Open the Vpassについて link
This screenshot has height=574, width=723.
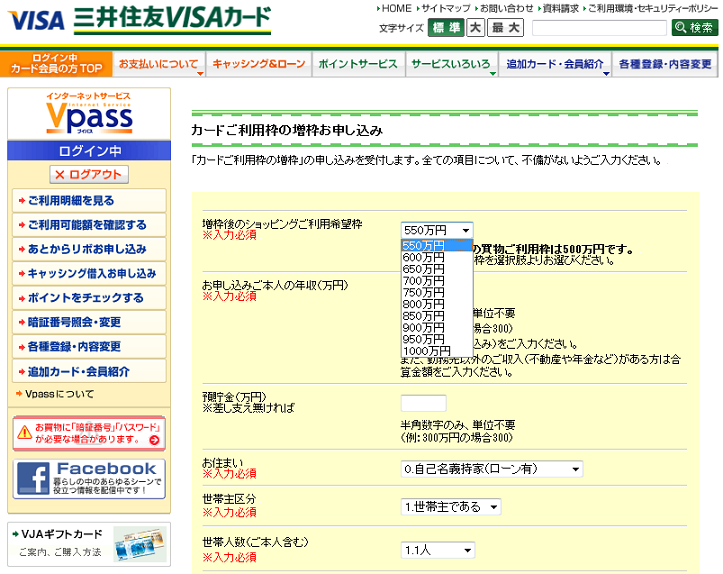[59, 394]
